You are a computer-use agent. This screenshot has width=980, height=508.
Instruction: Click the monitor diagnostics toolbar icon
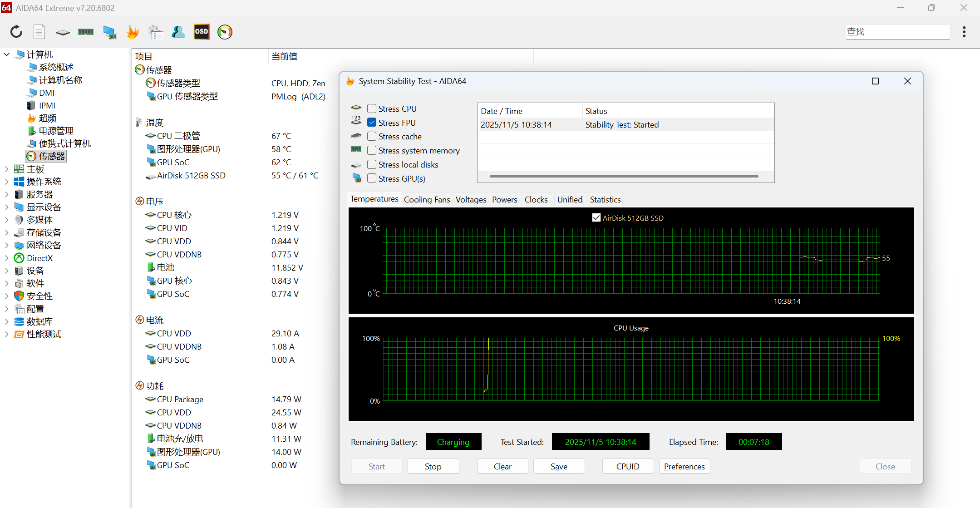coord(109,32)
